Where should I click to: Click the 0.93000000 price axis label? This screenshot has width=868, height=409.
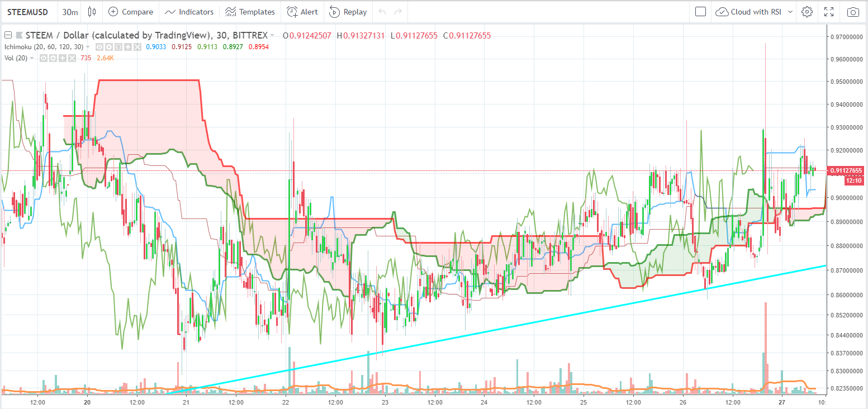(847, 128)
